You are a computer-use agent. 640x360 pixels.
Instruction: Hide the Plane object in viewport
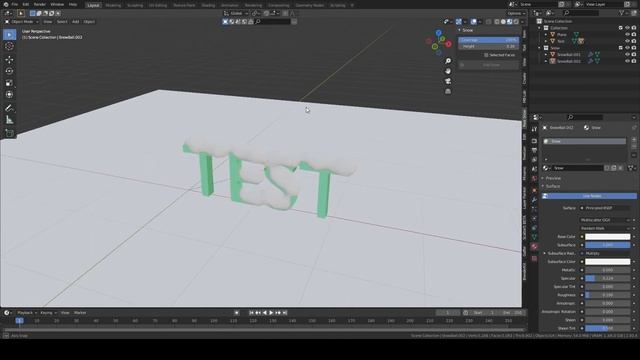pos(627,35)
